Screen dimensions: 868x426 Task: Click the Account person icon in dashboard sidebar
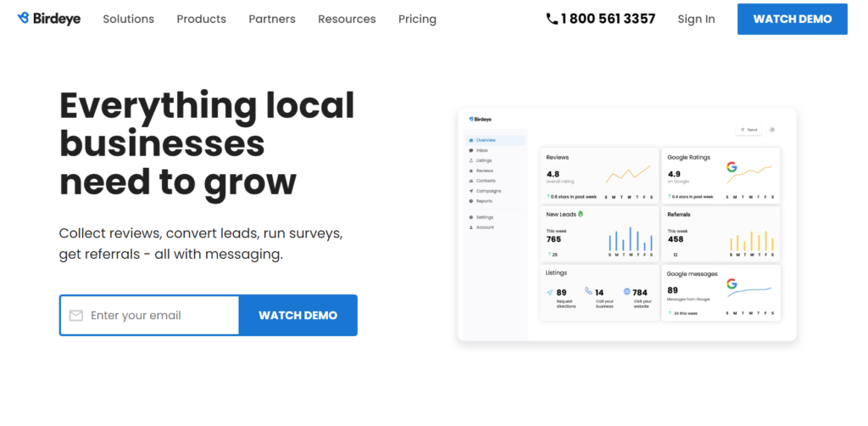471,227
